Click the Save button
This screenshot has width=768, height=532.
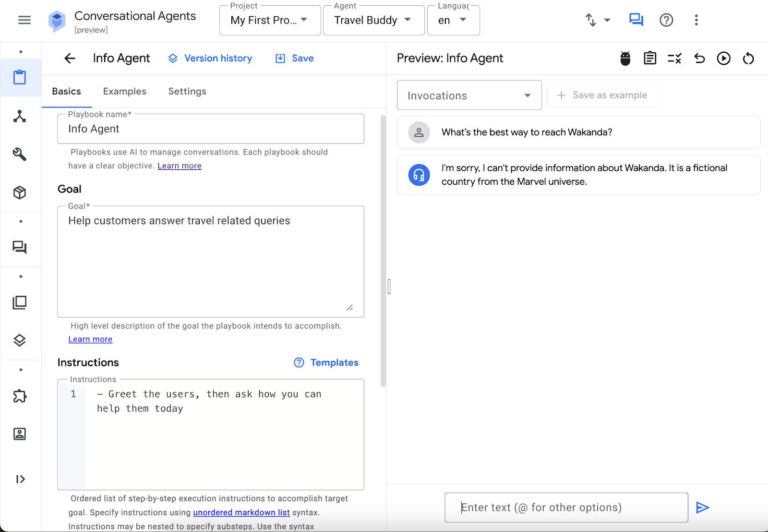tap(295, 59)
